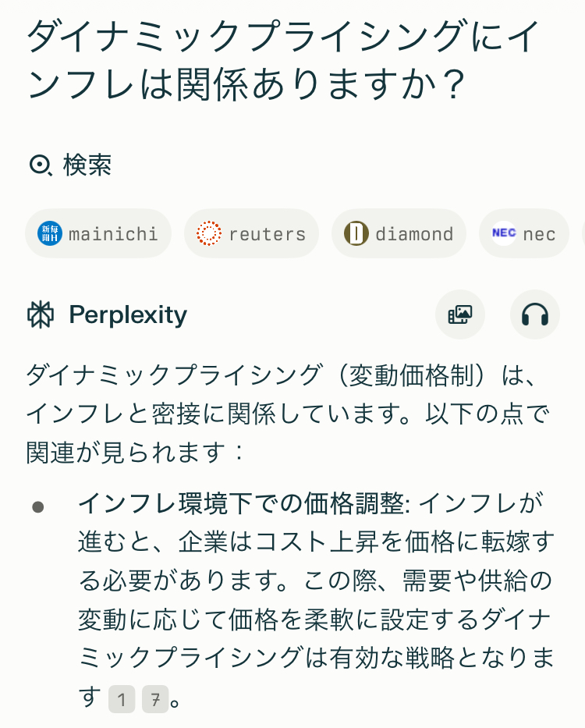Viewport: 585px width, 728px height.
Task: Click the Perplexity logo icon
Action: point(41,314)
